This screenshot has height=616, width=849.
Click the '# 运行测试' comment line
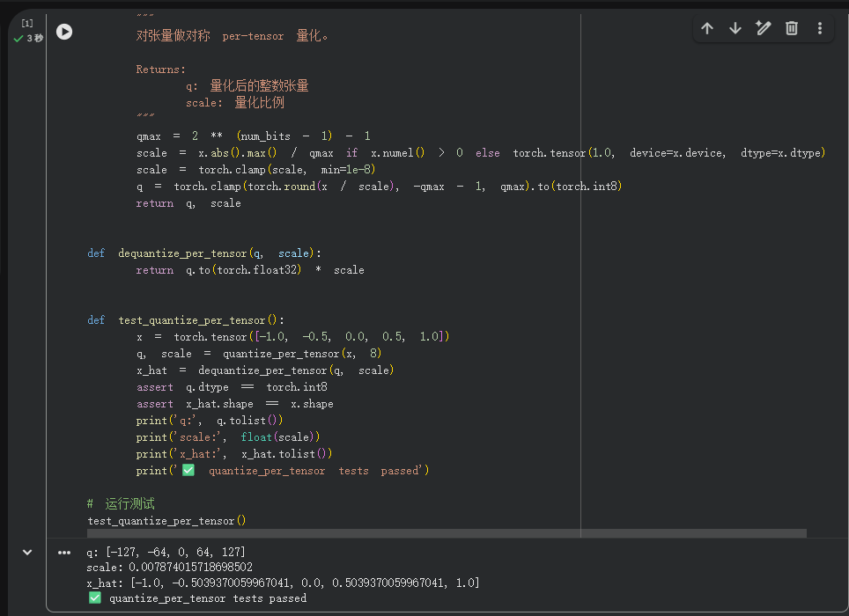(121, 504)
